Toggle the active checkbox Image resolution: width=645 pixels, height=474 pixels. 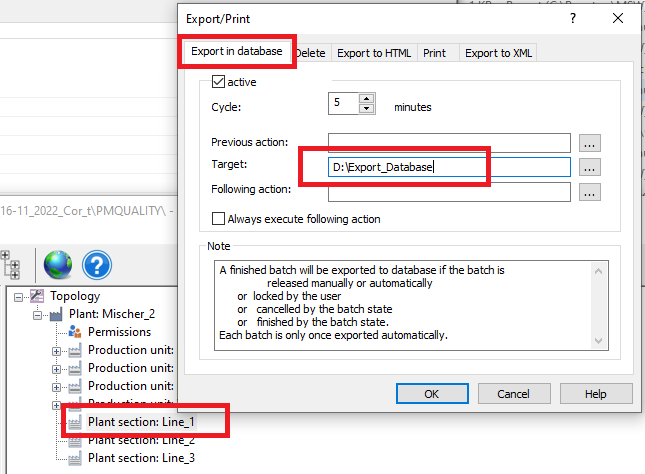[x=219, y=82]
